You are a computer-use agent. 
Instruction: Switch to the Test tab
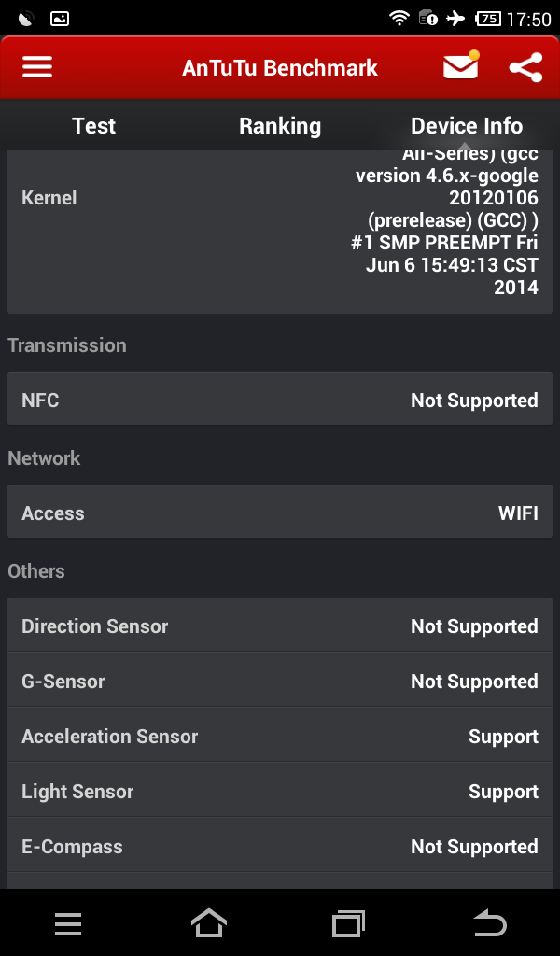point(94,126)
